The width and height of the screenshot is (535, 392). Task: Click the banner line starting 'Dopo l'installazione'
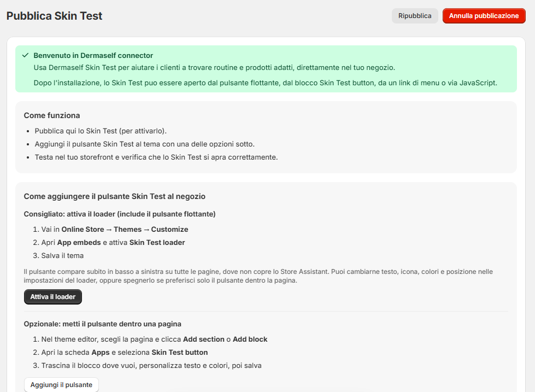pos(266,83)
